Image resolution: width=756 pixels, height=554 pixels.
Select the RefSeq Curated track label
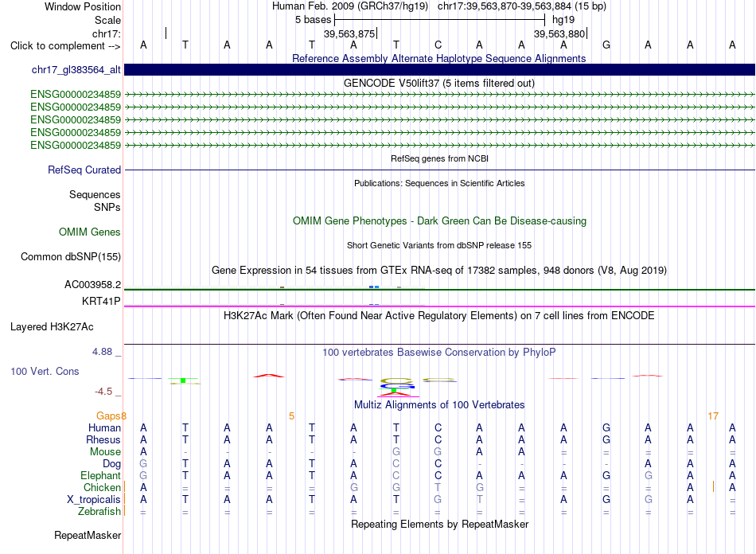pyautogui.click(x=84, y=170)
